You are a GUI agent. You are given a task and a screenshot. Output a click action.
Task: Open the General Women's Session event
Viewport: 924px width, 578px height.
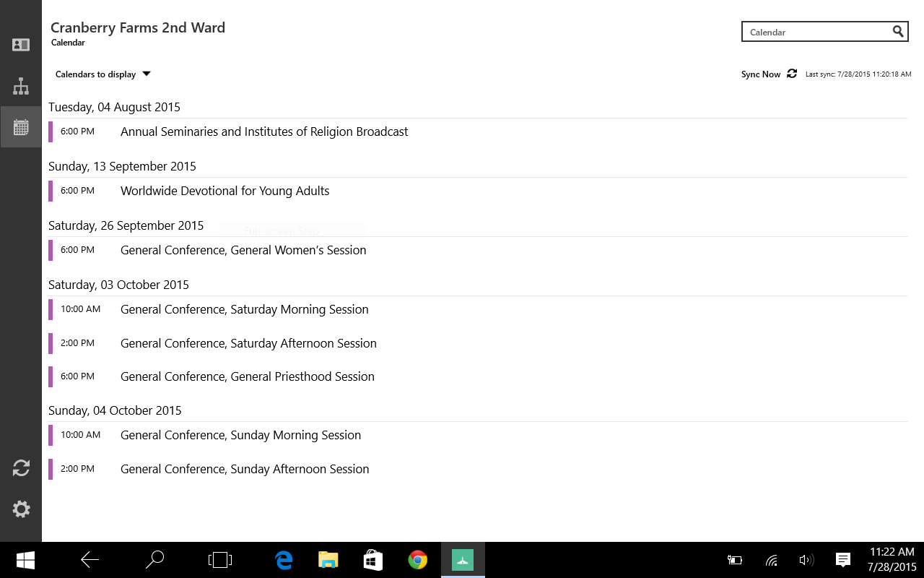(x=243, y=250)
